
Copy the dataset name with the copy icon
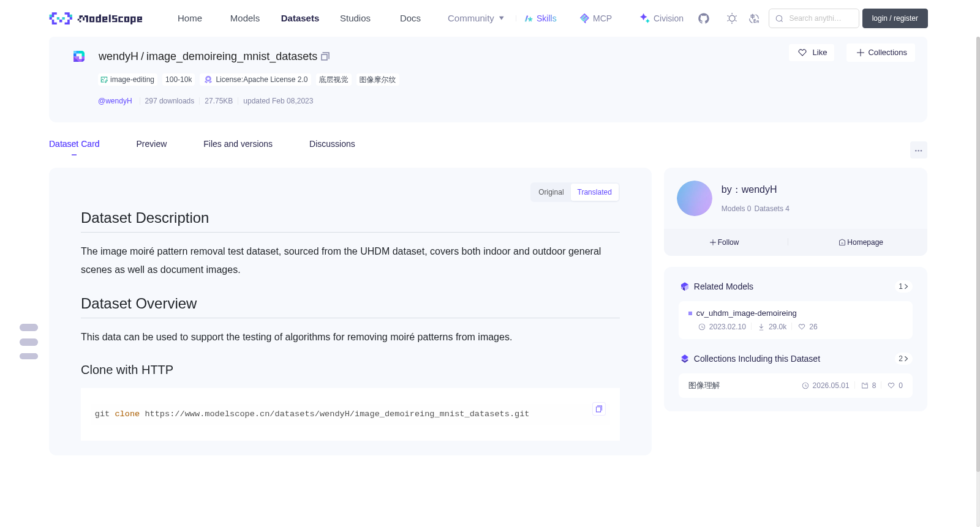325,56
